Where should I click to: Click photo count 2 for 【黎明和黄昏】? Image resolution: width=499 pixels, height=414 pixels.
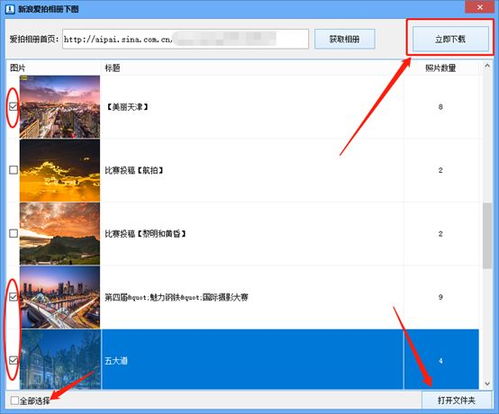coord(440,234)
